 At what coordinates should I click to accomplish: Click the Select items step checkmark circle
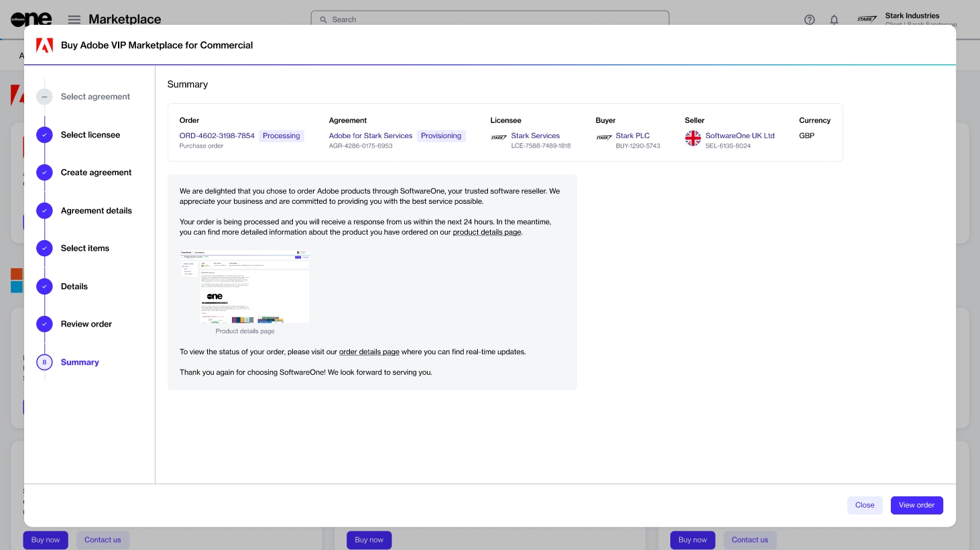(44, 248)
